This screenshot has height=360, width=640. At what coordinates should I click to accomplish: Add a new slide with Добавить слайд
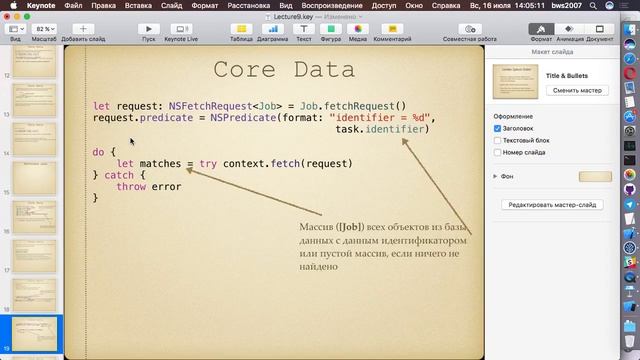pos(83,29)
